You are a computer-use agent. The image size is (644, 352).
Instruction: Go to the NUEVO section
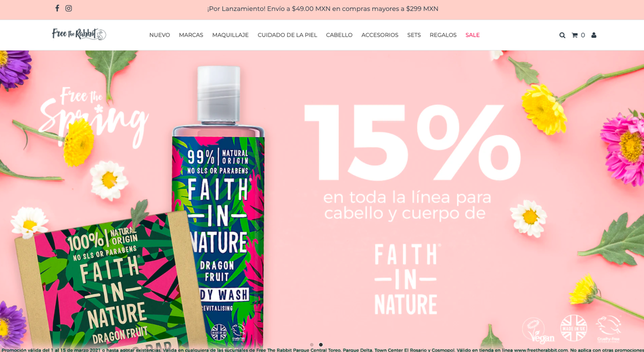click(x=159, y=35)
